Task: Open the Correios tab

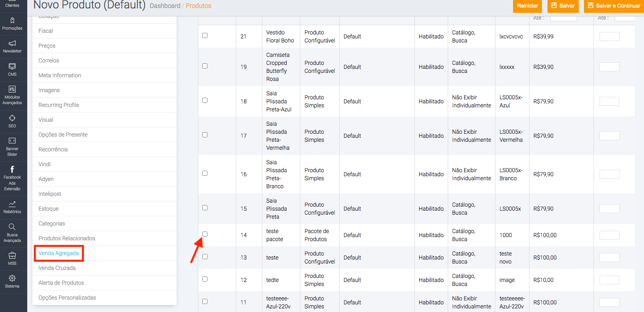Action: (105, 60)
